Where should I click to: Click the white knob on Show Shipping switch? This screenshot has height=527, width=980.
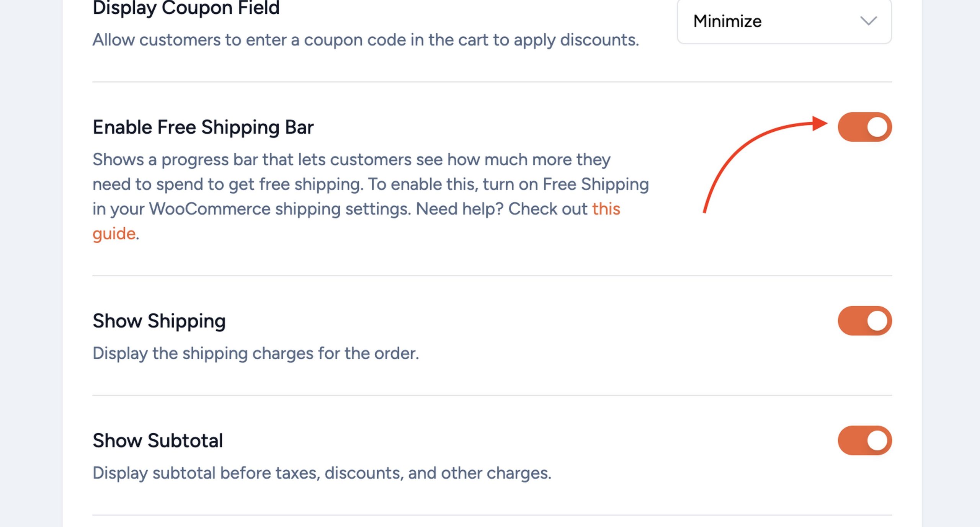click(877, 321)
